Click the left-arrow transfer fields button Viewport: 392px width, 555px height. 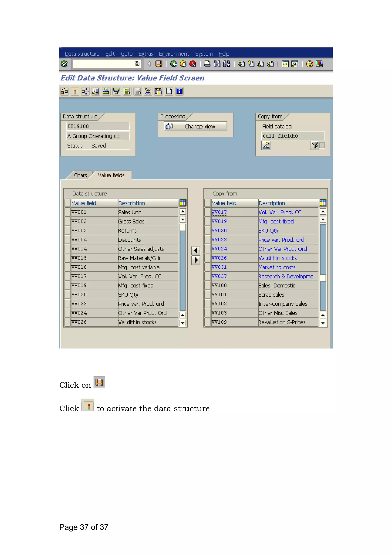click(x=196, y=251)
